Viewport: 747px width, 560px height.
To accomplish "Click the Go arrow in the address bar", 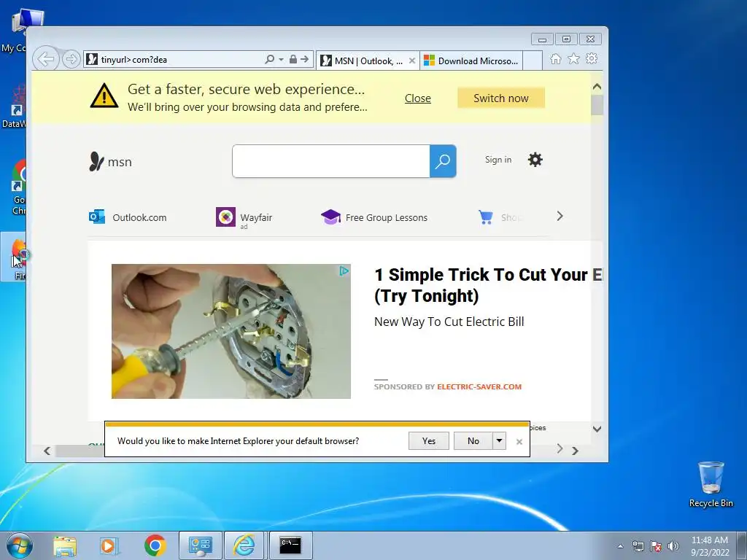I will coord(304,60).
